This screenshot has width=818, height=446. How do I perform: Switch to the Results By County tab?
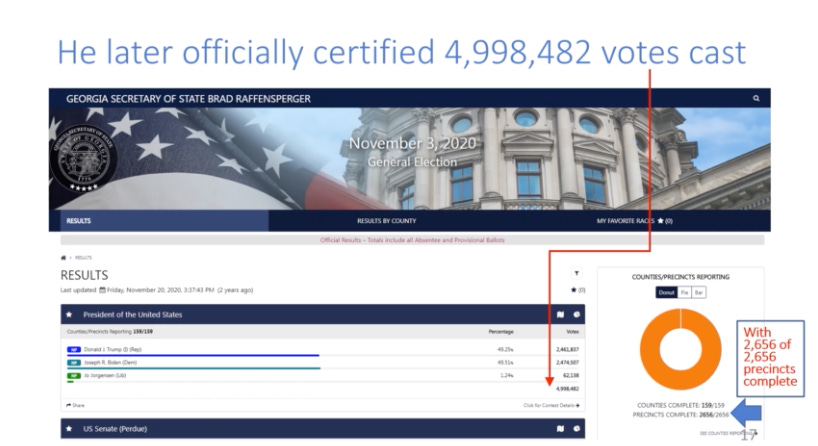[387, 221]
